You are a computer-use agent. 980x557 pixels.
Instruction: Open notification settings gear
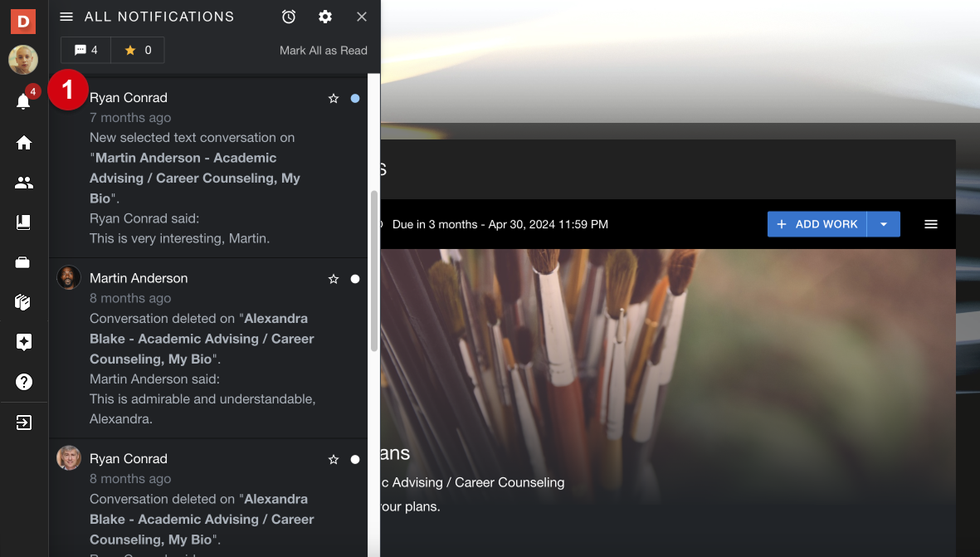coord(325,17)
